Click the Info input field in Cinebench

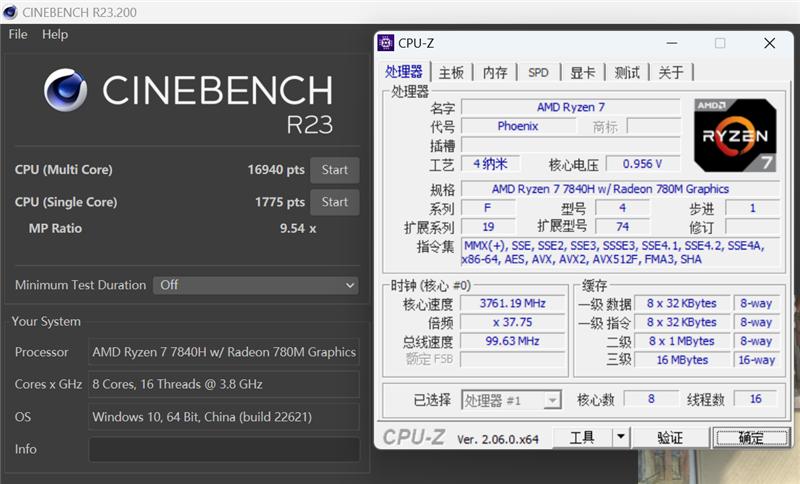point(224,449)
